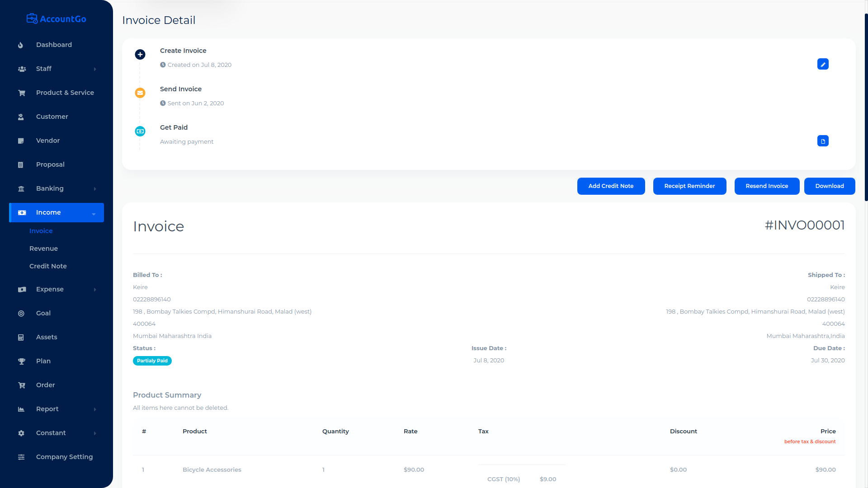This screenshot has width=868, height=488.
Task: Expand the Banking submenu arrow
Action: (95, 189)
